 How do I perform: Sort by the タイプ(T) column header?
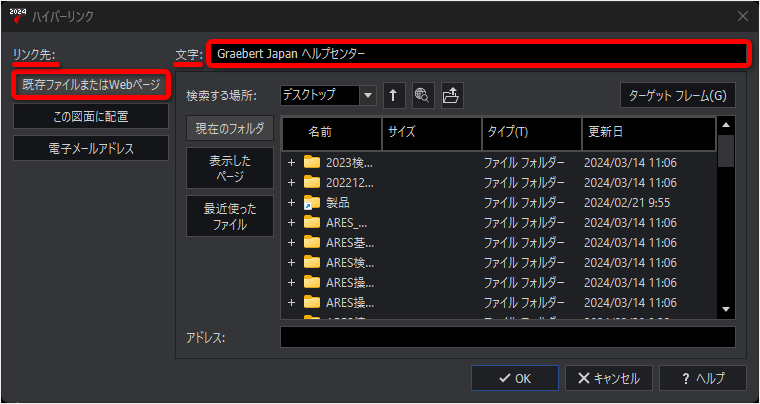[x=532, y=133]
